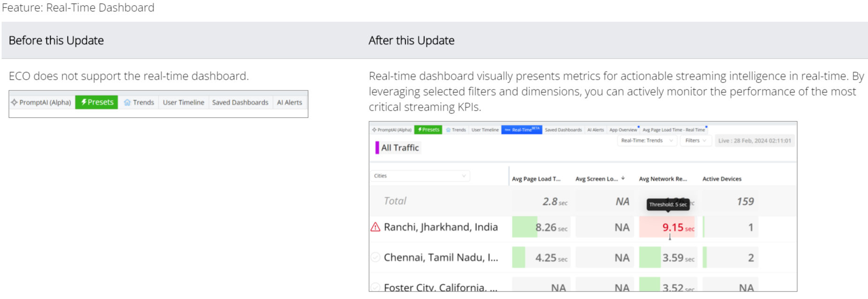Open the Cities dimension dropdown
This screenshot has width=868, height=299.
point(420,176)
